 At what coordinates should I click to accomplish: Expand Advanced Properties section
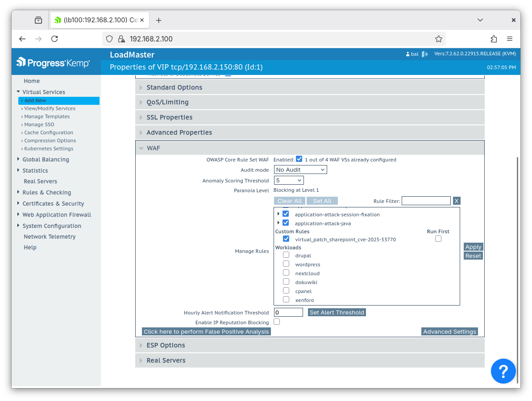point(310,132)
